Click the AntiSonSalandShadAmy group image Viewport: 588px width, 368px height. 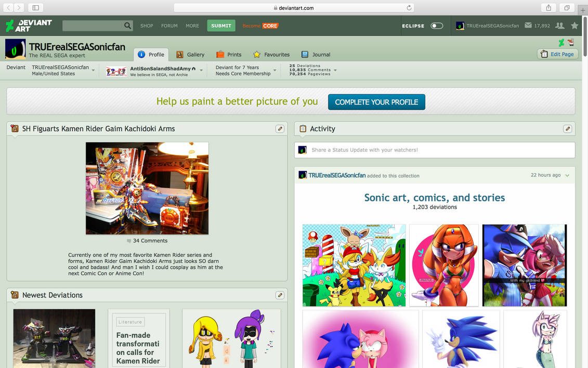click(116, 71)
